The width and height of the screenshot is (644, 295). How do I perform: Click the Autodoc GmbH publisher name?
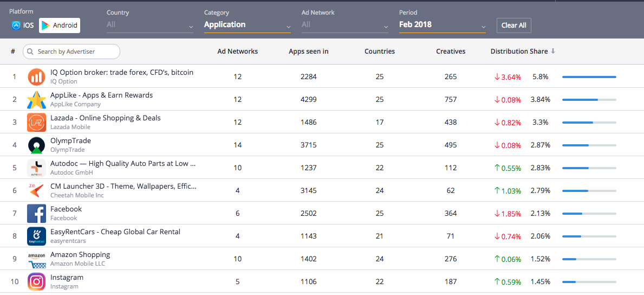tap(72, 173)
